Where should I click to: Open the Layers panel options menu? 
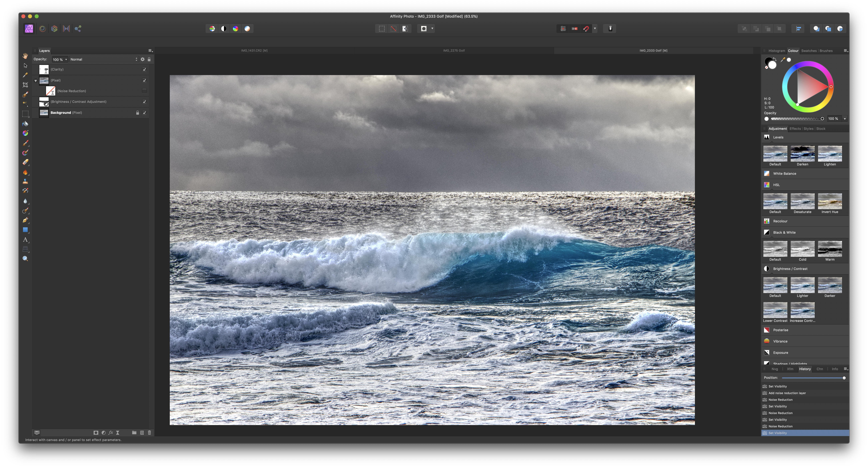click(x=150, y=51)
